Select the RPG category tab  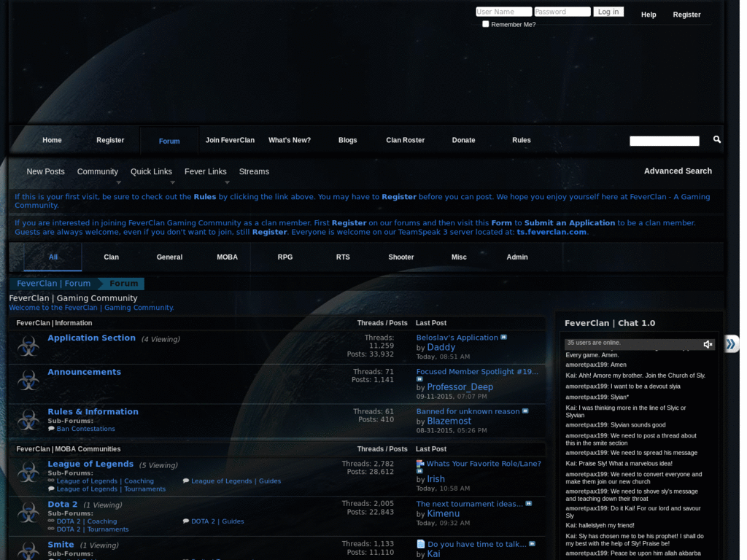click(x=285, y=257)
